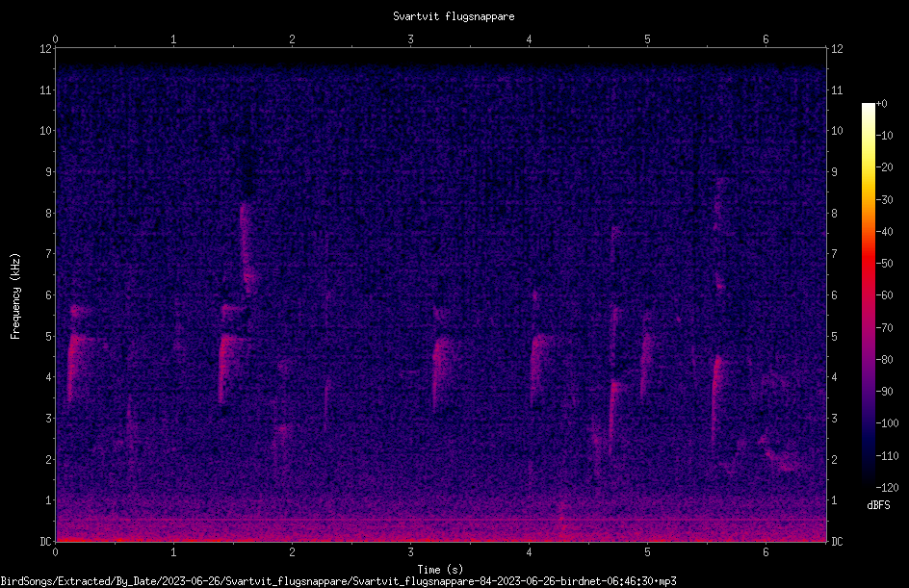Click the '12' tick on the left frequency axis

46,49
